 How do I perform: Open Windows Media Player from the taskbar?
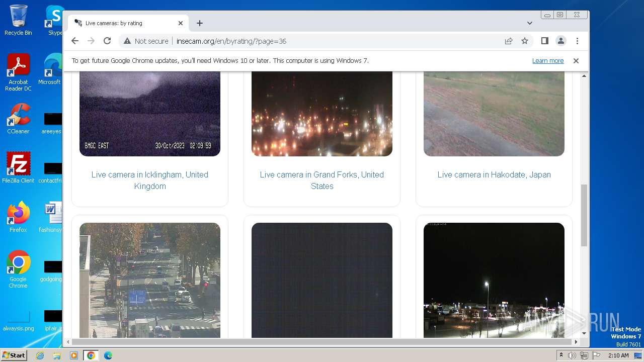[74, 355]
